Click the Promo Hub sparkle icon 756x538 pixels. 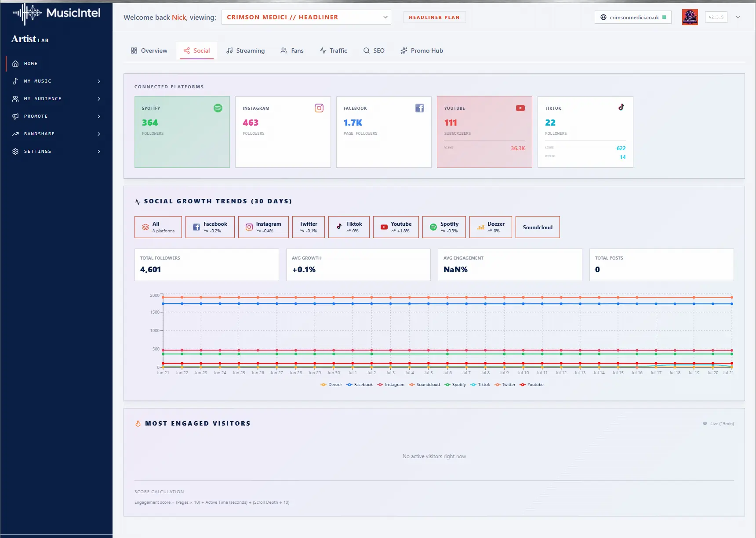point(404,51)
